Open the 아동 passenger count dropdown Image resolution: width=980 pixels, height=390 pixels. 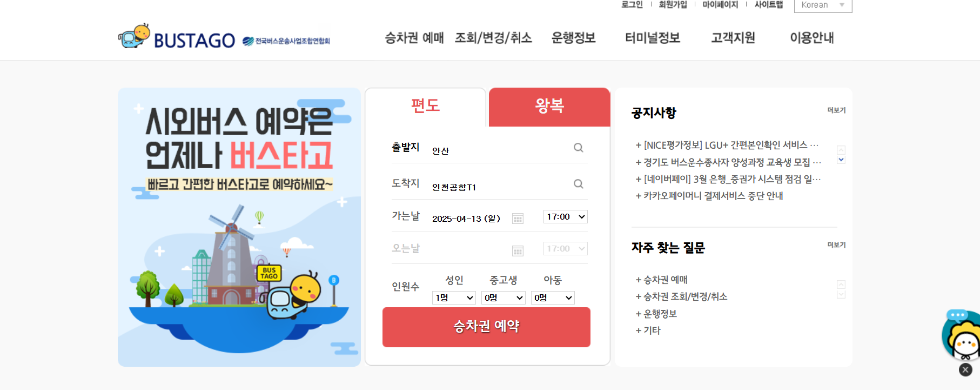(x=553, y=298)
